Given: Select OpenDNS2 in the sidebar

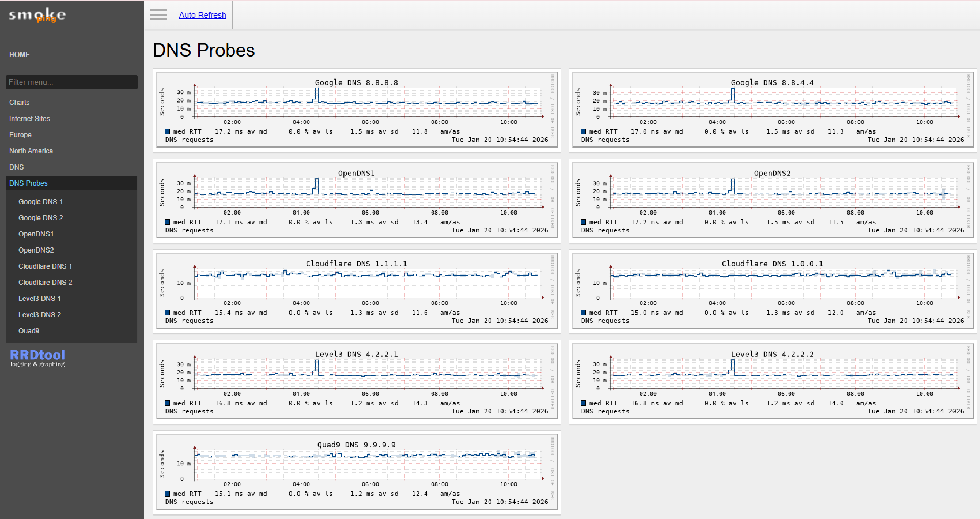Looking at the screenshot, I should click(36, 250).
